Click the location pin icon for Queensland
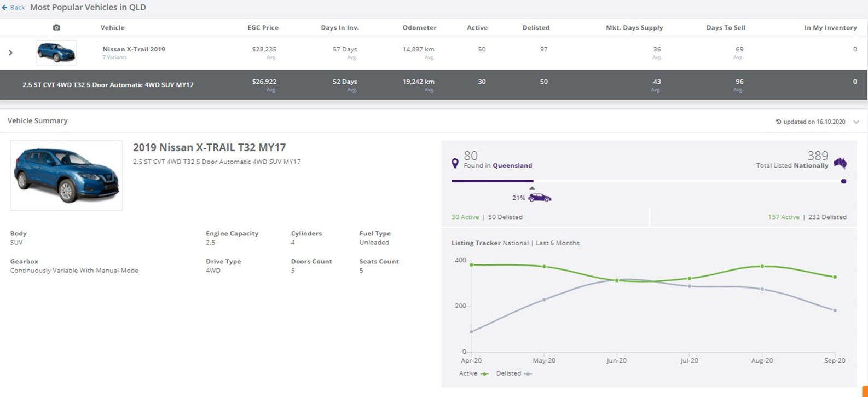This screenshot has height=397, width=868. (455, 163)
